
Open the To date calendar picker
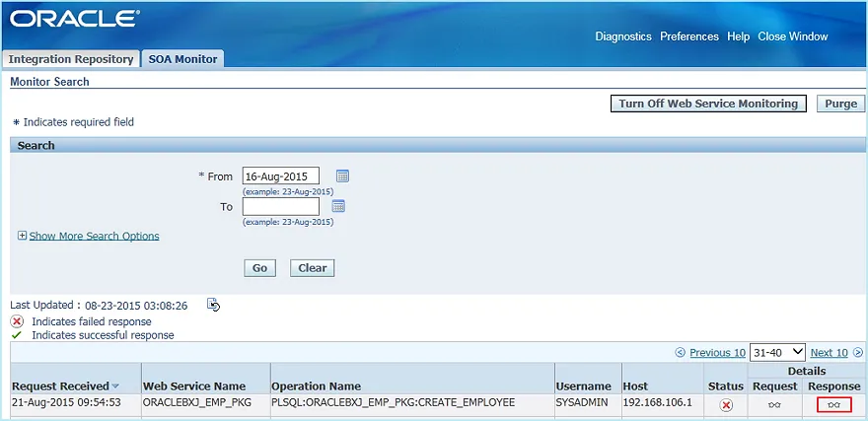pyautogui.click(x=338, y=206)
